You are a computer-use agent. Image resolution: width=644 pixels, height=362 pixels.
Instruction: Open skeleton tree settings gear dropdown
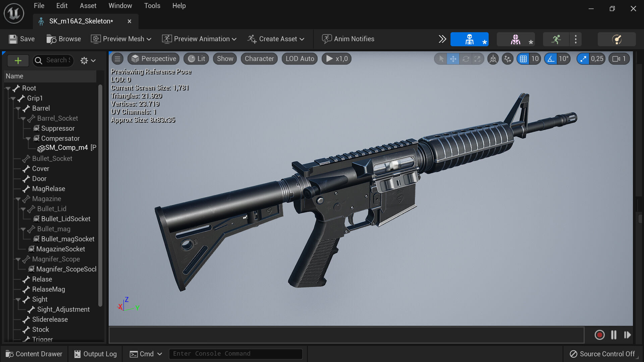[88, 61]
